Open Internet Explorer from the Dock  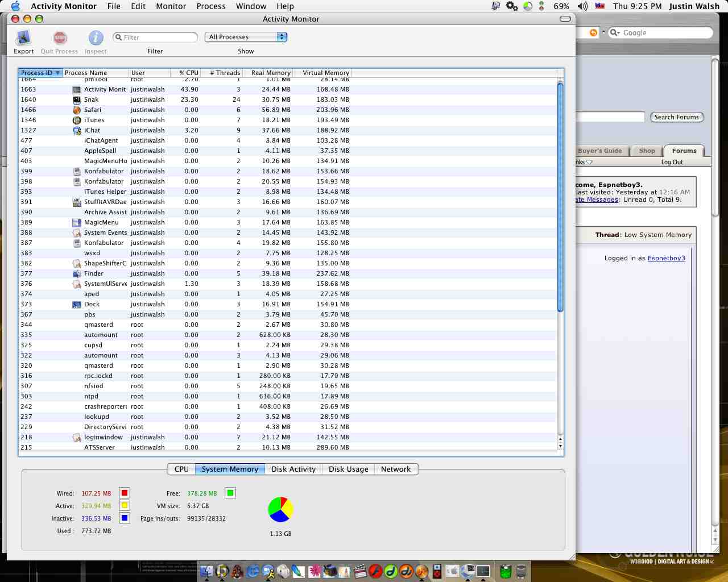click(x=253, y=571)
